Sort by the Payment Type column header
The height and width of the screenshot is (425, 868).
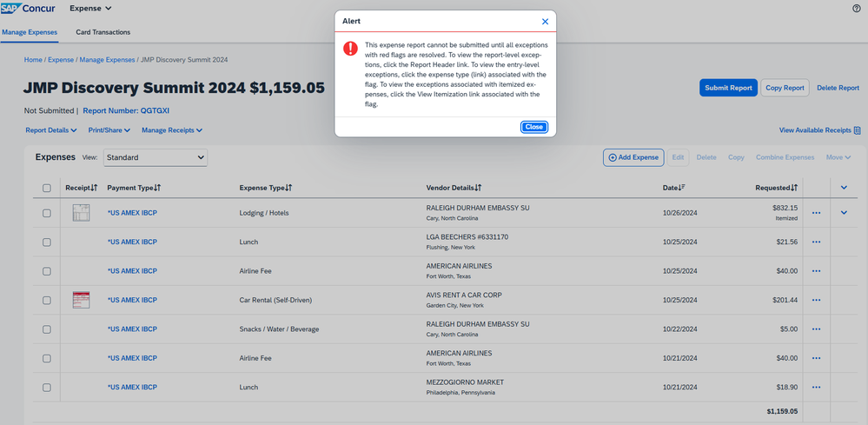click(x=135, y=188)
